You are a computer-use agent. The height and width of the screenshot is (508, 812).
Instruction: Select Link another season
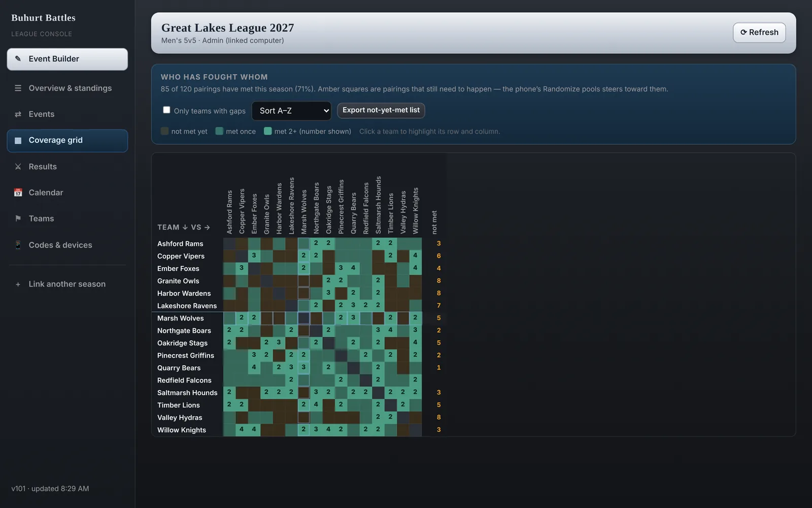67,284
